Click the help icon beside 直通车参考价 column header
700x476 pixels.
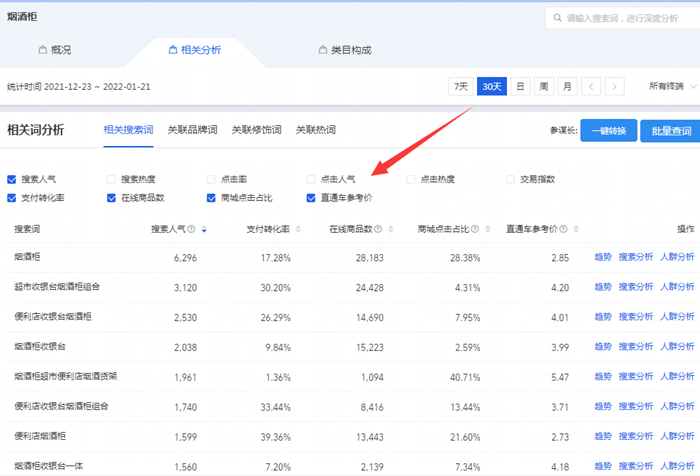[x=561, y=229]
